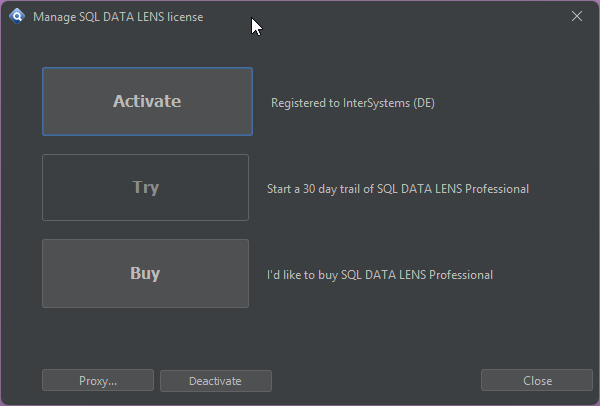600x406 pixels.
Task: Click the 'Start a 30 day trail' description text
Action: 398,189
